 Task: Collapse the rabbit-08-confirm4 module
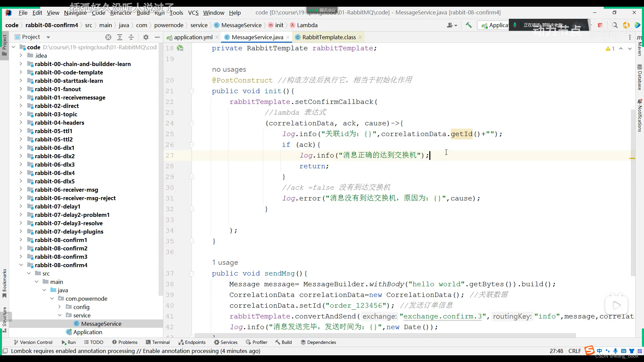pyautogui.click(x=21, y=265)
